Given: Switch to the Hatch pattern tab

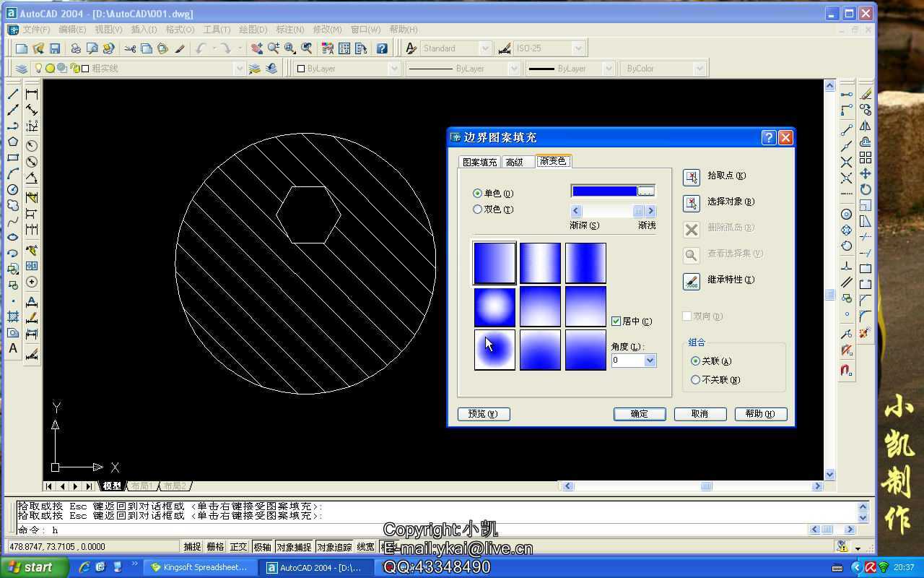Looking at the screenshot, I should (479, 162).
